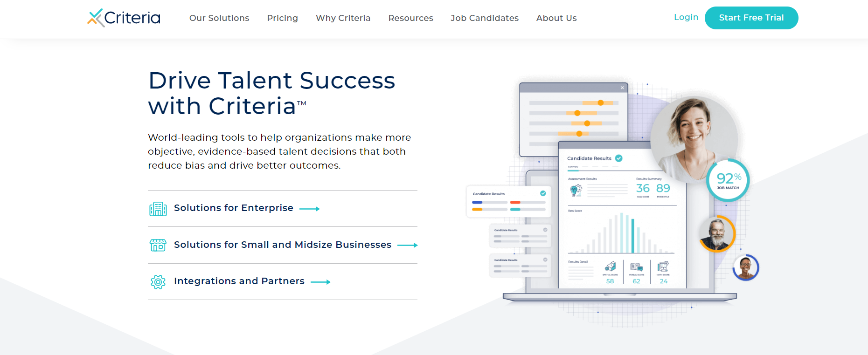868x355 pixels.
Task: Go to the Pricing page
Action: point(282,18)
